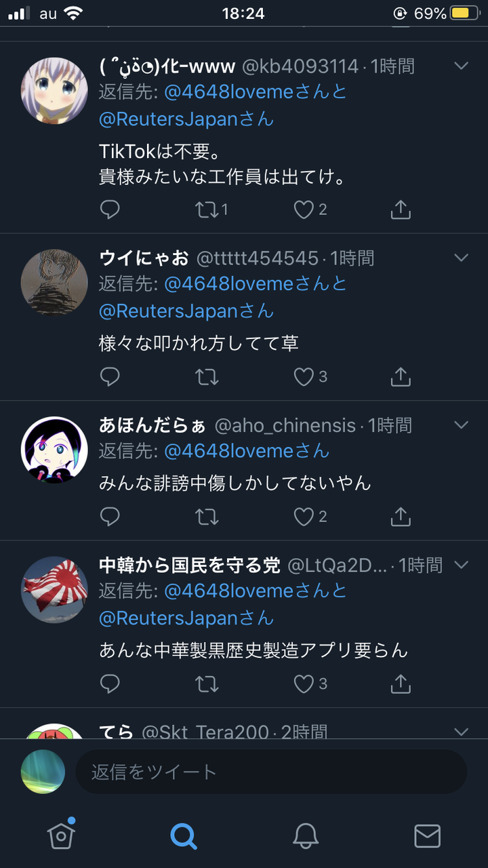This screenshot has height=868, width=488.
Task: Like the あほんだらぁ tweet
Action: (304, 517)
